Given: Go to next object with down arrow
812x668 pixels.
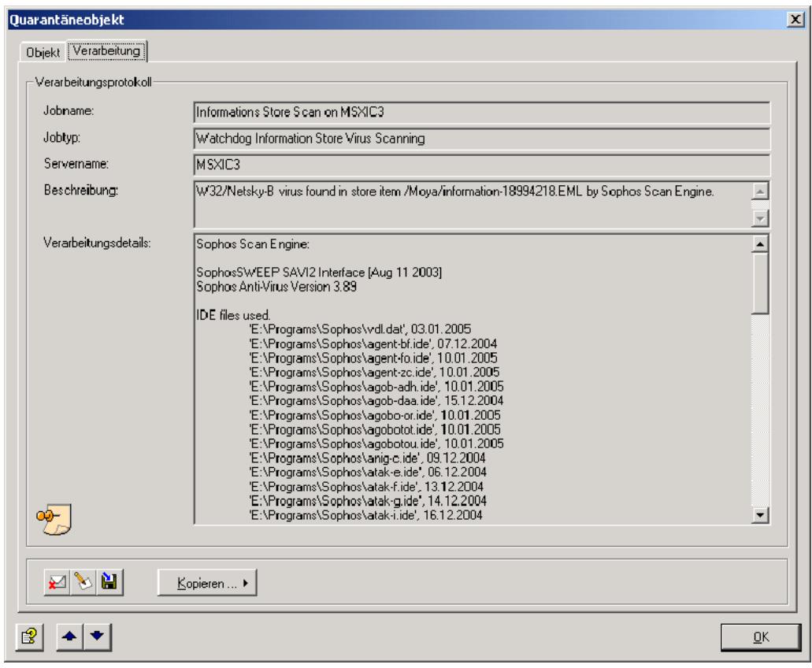Looking at the screenshot, I should click(97, 636).
